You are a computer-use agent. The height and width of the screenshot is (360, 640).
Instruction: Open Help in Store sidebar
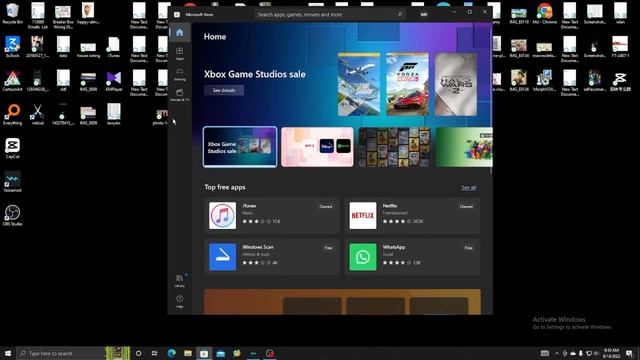180,301
